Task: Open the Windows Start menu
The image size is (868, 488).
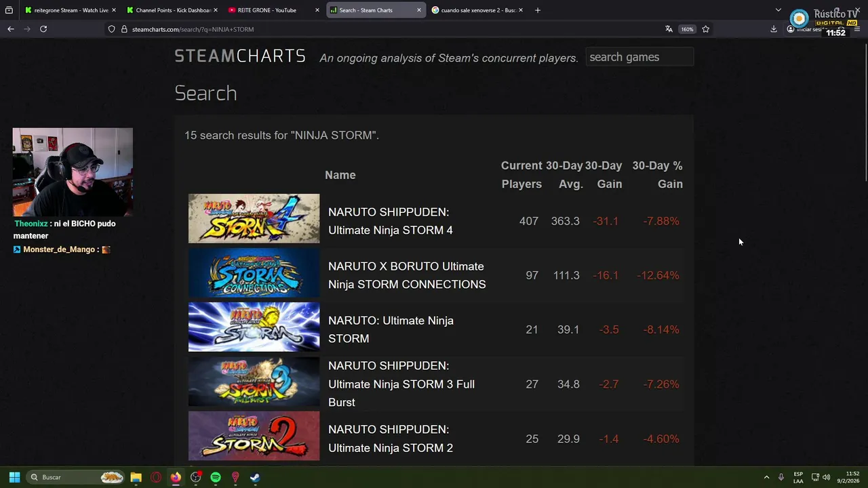Action: coord(14,477)
